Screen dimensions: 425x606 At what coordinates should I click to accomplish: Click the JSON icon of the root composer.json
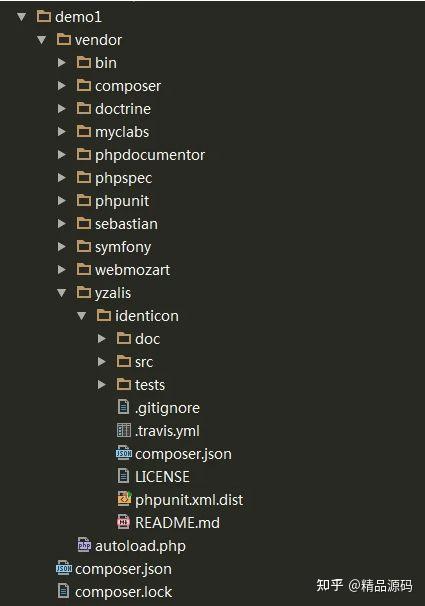64,568
